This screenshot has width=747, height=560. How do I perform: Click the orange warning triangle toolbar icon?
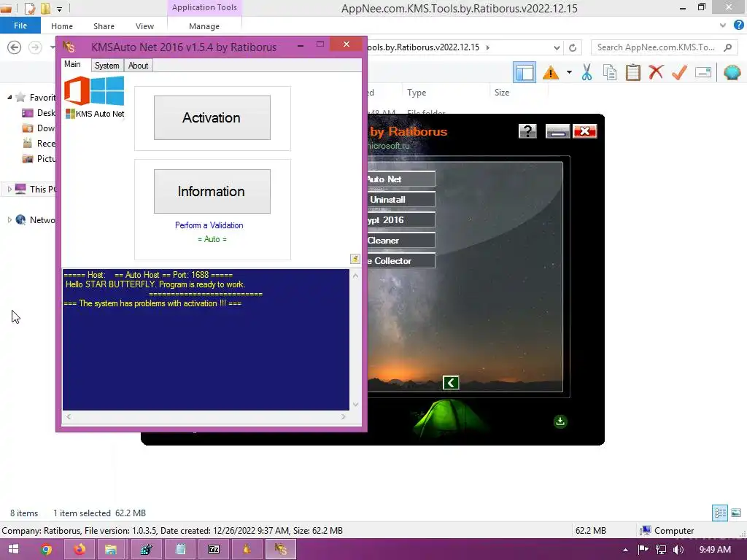pos(550,73)
